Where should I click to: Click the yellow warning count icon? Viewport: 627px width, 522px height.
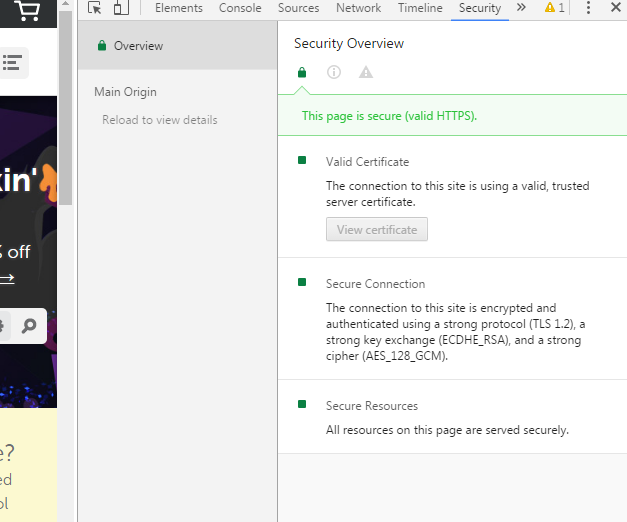pos(555,8)
